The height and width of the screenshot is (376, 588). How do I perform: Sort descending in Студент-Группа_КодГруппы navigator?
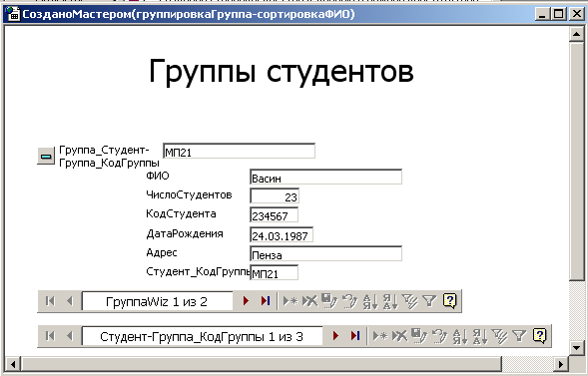(x=480, y=336)
